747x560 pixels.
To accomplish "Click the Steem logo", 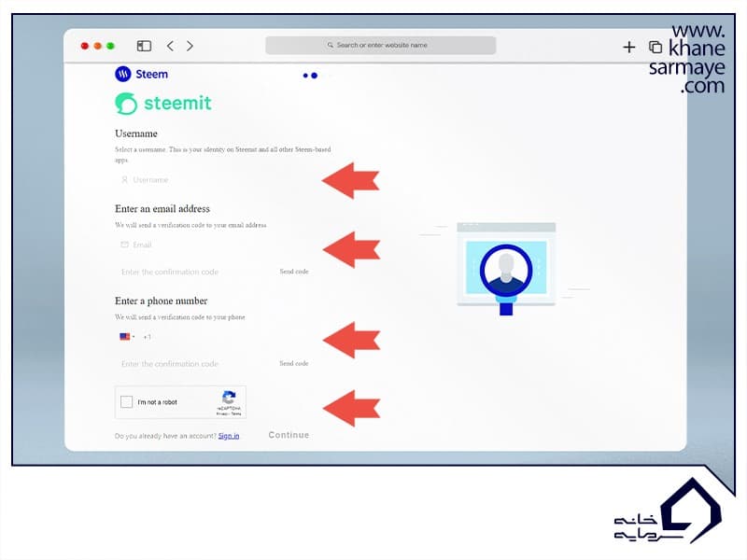I will [x=142, y=74].
